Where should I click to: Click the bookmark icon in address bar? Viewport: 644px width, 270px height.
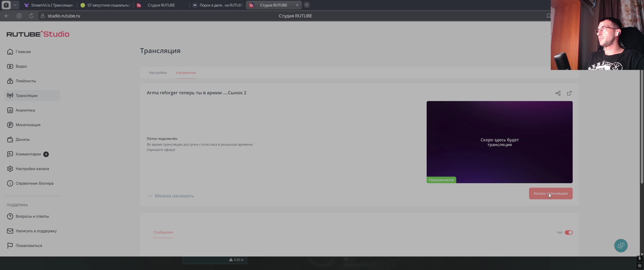tap(548, 16)
